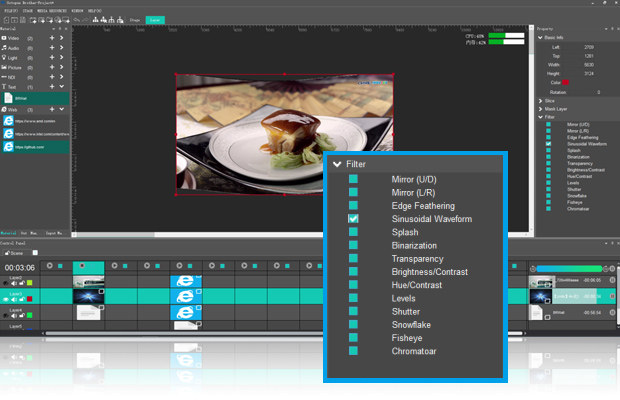The height and width of the screenshot is (400, 620).
Task: Mute Layer3 using its speaker icon
Action: pos(14,299)
